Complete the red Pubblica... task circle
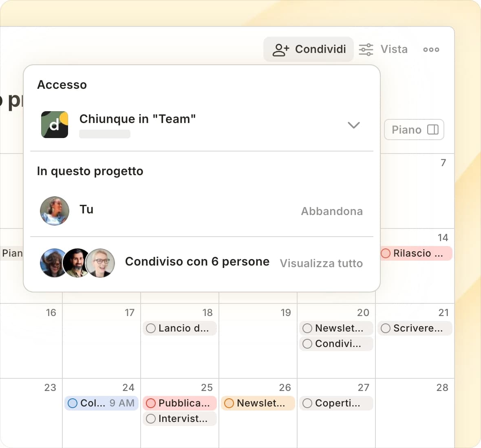This screenshot has width=481, height=448. coord(151,403)
